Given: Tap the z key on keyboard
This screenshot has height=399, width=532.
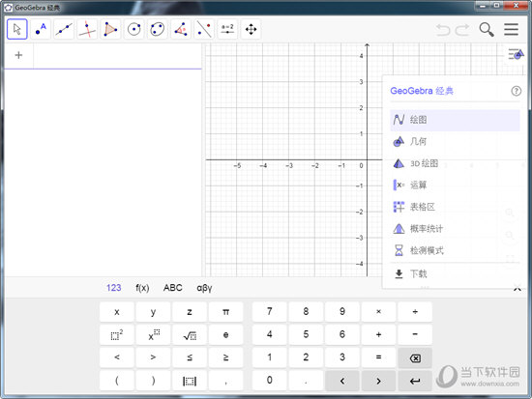Looking at the screenshot, I should tap(190, 312).
